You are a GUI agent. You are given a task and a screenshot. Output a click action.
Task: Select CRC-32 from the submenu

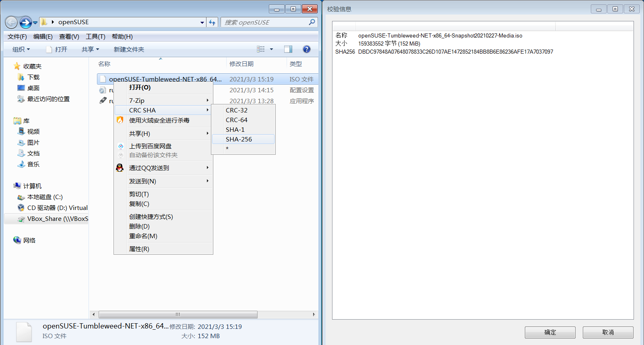(x=243, y=110)
